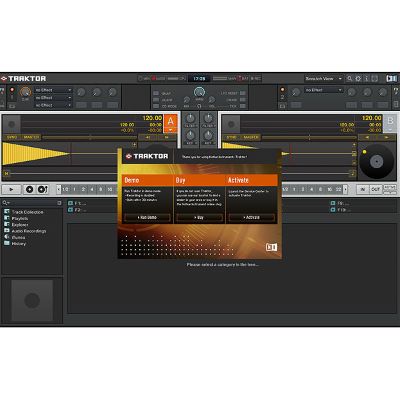Play deck A with play button
The width and height of the screenshot is (400, 400).
point(11,189)
